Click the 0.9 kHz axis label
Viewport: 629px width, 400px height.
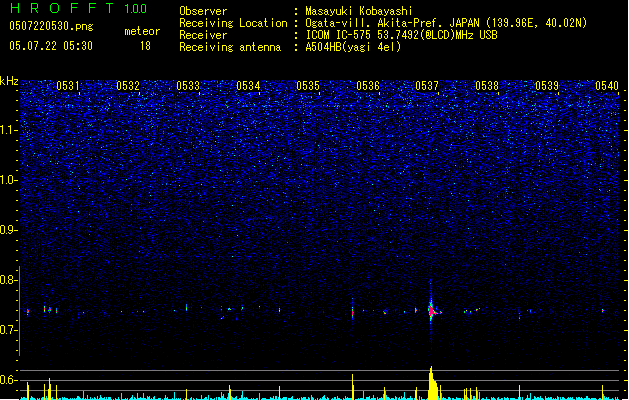point(9,230)
